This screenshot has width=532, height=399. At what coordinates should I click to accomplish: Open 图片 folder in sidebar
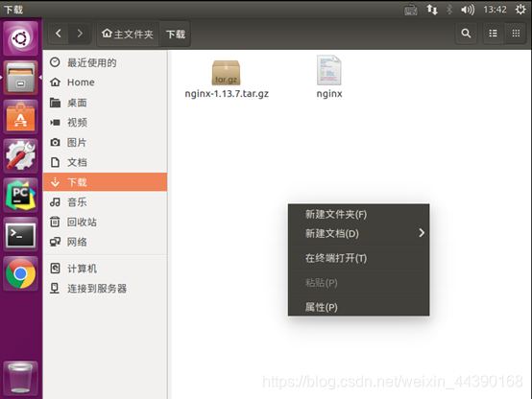click(x=106, y=142)
